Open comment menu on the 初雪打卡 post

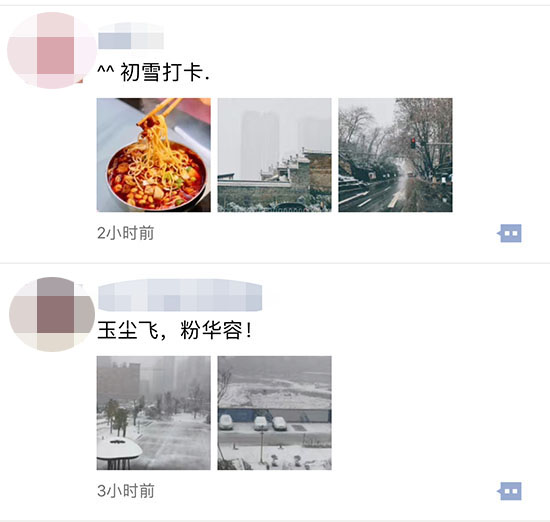509,233
